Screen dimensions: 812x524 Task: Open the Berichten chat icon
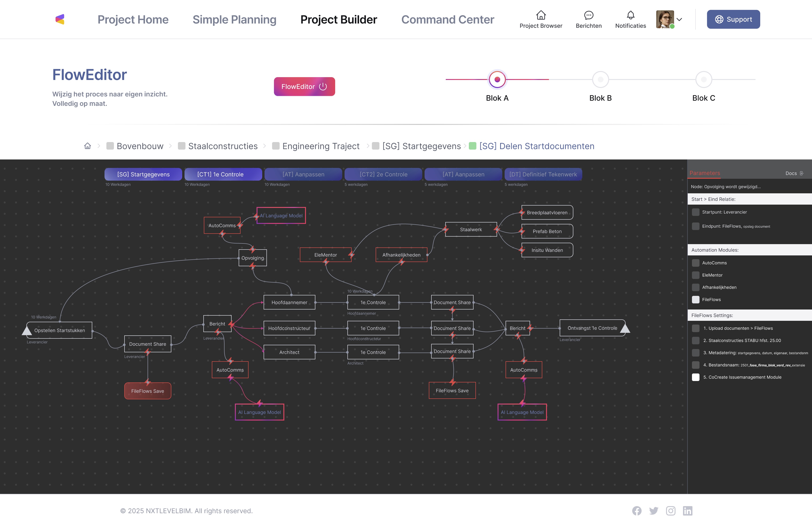588,15
